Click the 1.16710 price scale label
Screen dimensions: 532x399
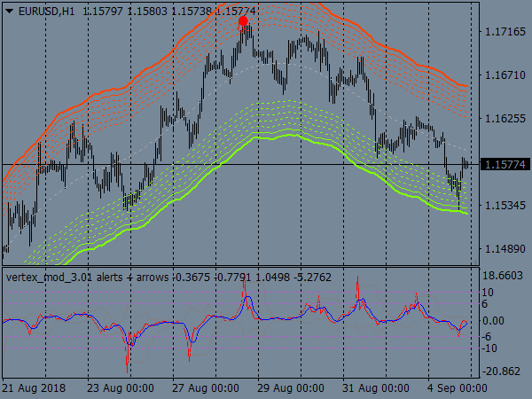coord(503,75)
